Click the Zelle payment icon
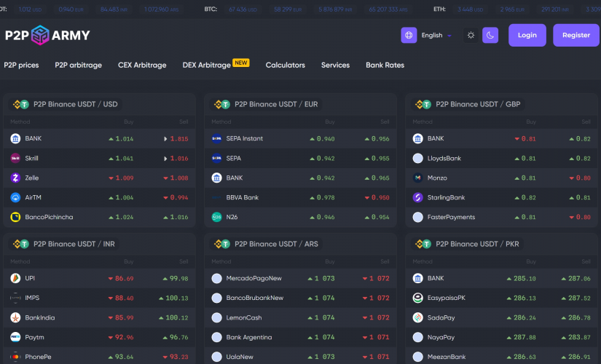The width and height of the screenshot is (601, 364). [15, 178]
